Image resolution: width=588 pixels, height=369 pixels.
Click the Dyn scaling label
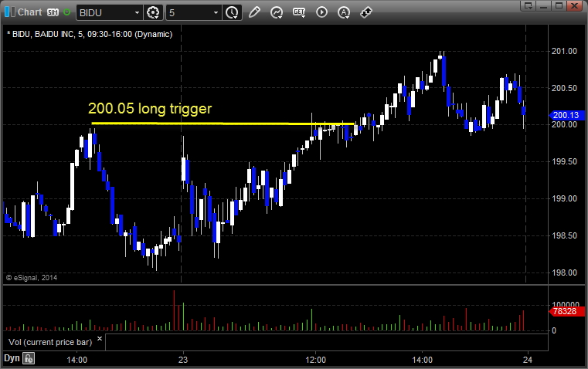pyautogui.click(x=12, y=358)
